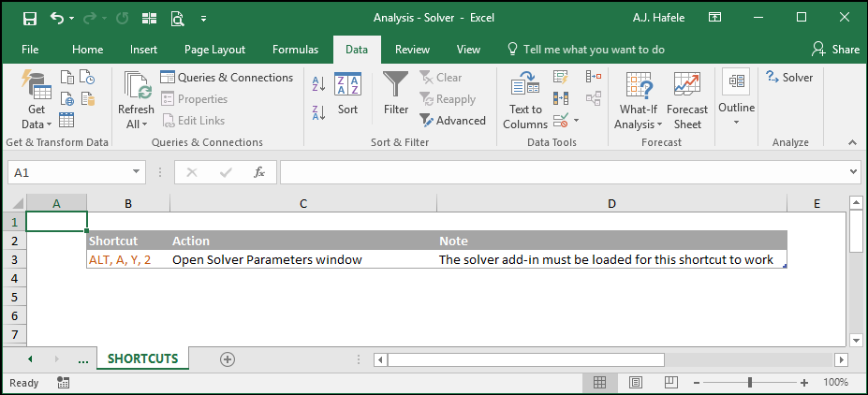Expand the Outline group

click(x=736, y=98)
